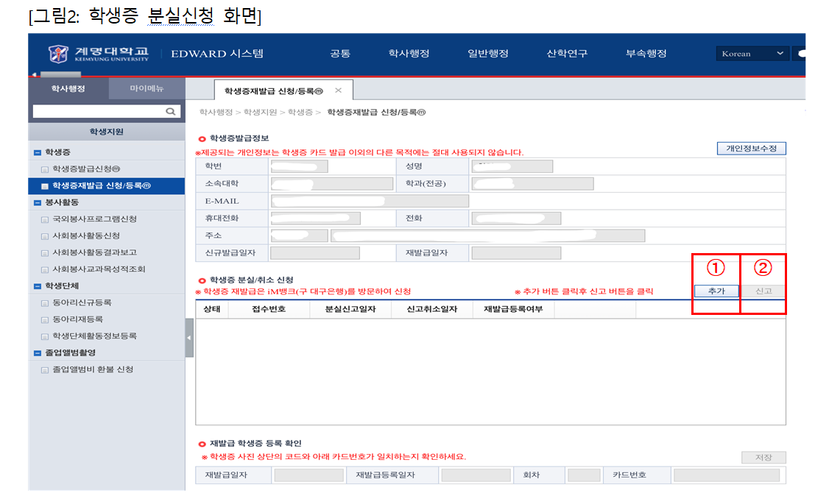Open the Korean language dropdown

pyautogui.click(x=752, y=54)
